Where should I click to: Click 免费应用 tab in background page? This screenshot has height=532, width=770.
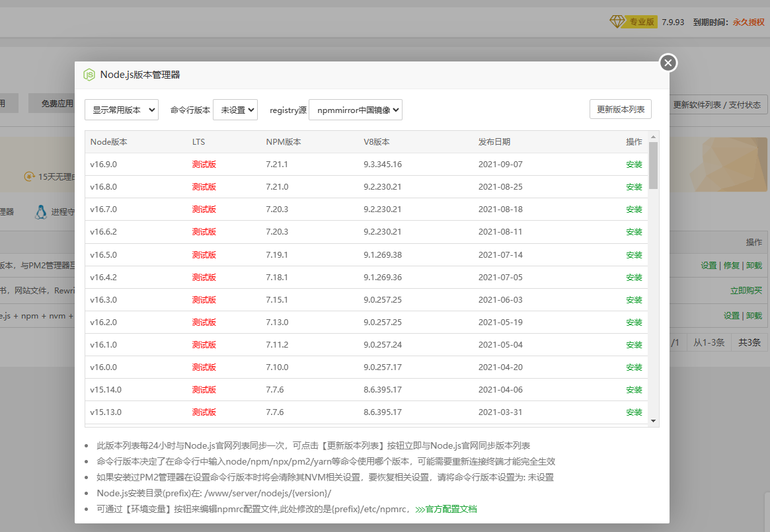point(53,104)
